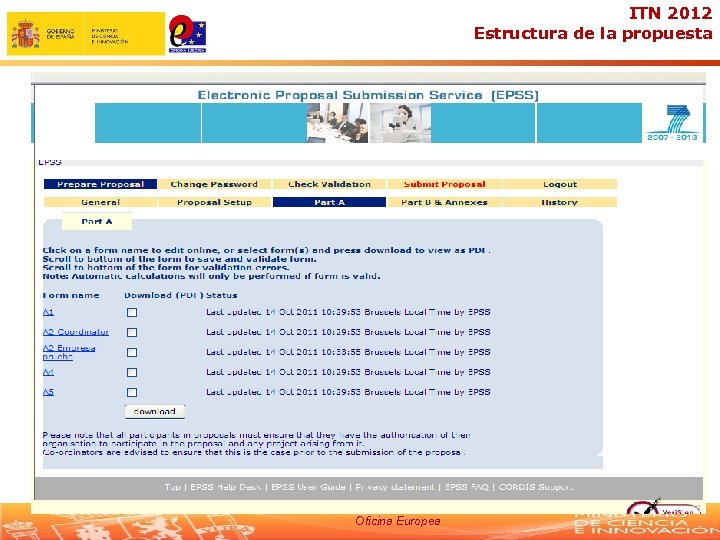Click the FP7 2007-2013 logo
This screenshot has height=540, width=720.
pyautogui.click(x=673, y=123)
